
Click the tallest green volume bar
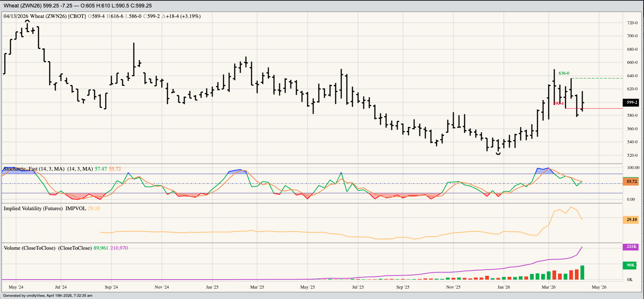[582, 272]
